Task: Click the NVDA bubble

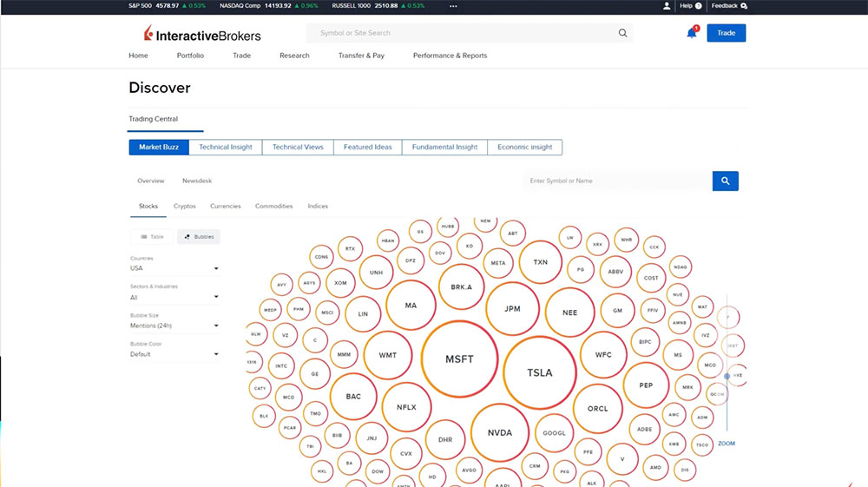Action: click(500, 433)
